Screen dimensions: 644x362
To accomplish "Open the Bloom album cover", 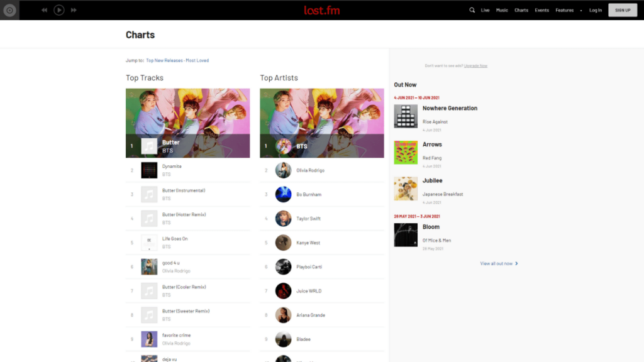I will coord(406,235).
